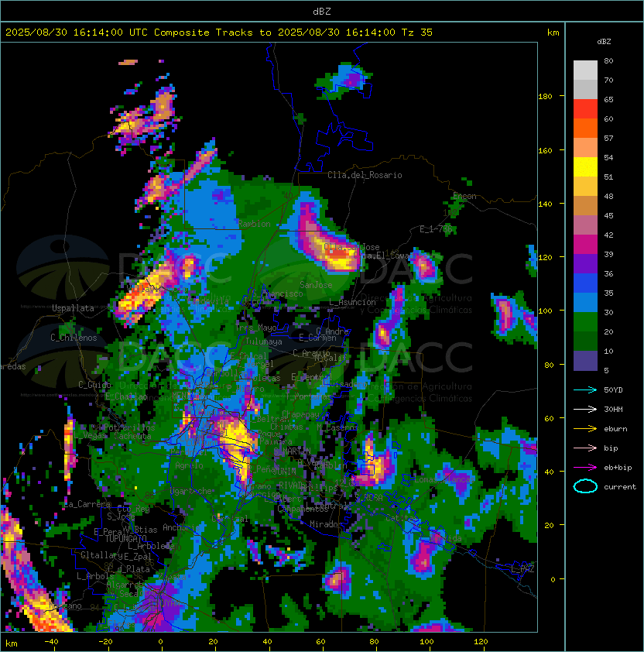The width and height of the screenshot is (644, 652).
Task: Select the red 60-65 dBZ swatch
Action: pos(585,109)
